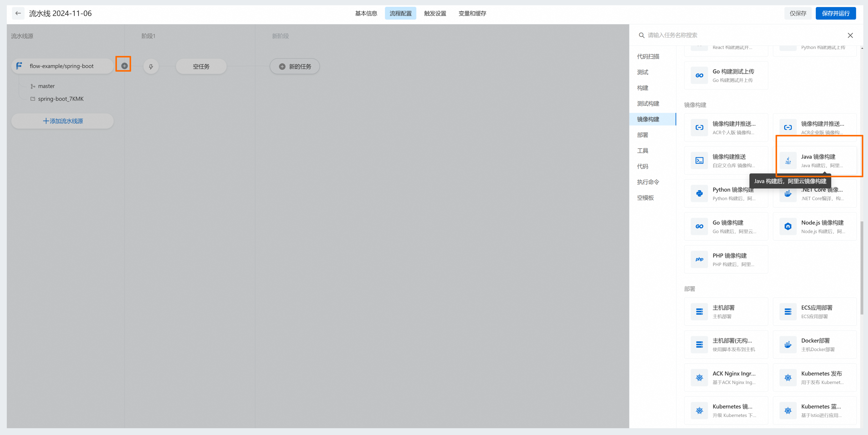The image size is (868, 435).
Task: Open the 触发设置 tab
Action: tap(435, 13)
